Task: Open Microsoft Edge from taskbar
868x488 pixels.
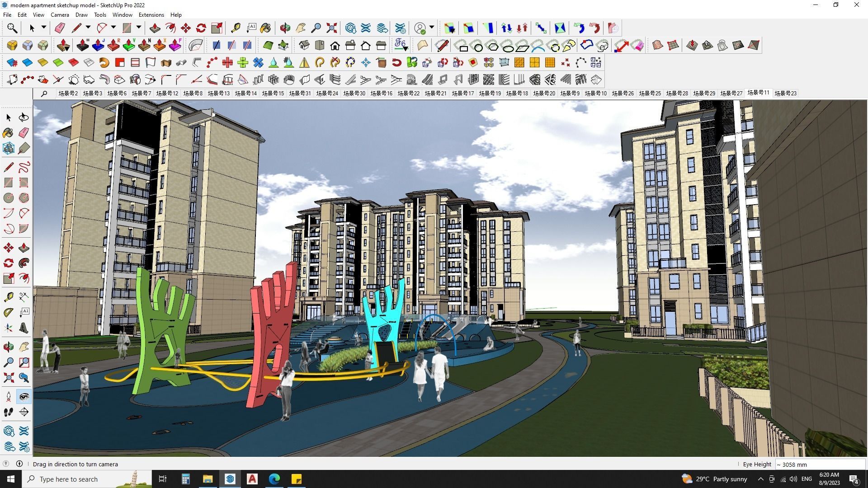Action: coord(274,479)
